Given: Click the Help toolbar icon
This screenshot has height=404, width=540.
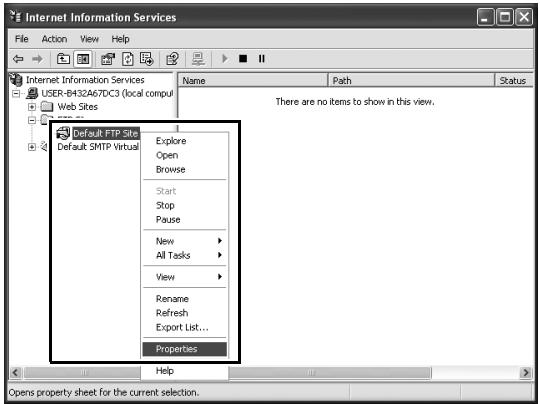Looking at the screenshot, I should tap(172, 59).
